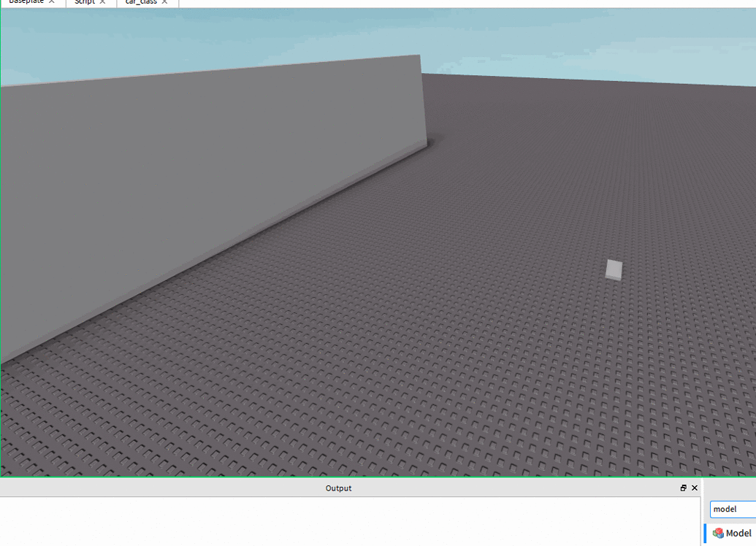756x546 pixels.
Task: Open the car_class script tab
Action: tap(142, 2)
